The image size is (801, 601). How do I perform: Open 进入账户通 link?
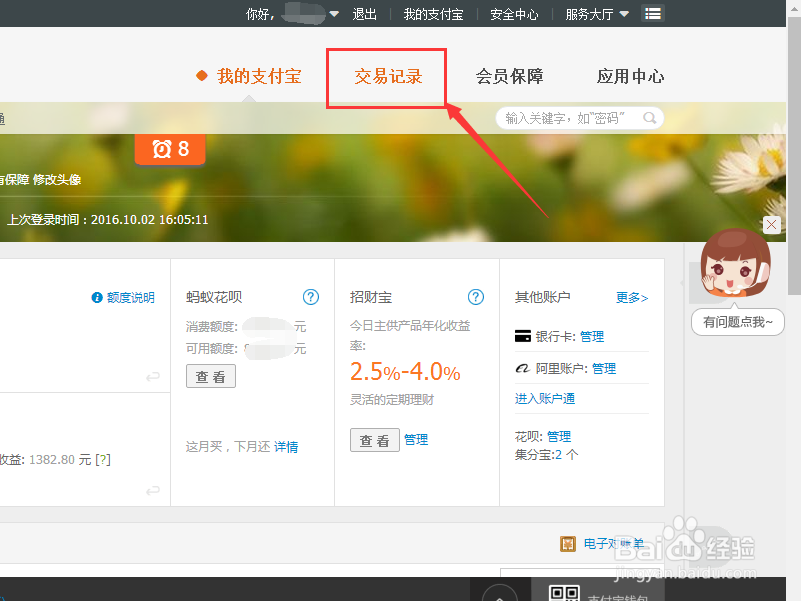pos(545,399)
